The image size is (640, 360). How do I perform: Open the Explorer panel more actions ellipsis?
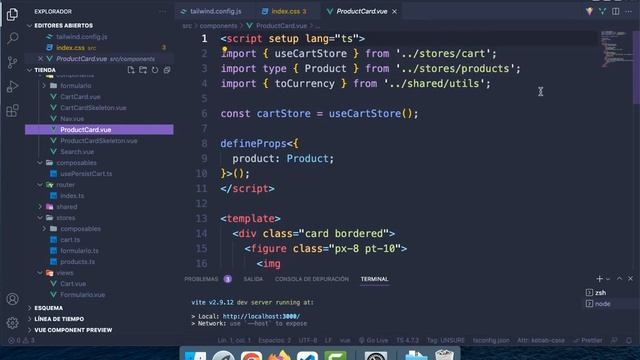(163, 11)
